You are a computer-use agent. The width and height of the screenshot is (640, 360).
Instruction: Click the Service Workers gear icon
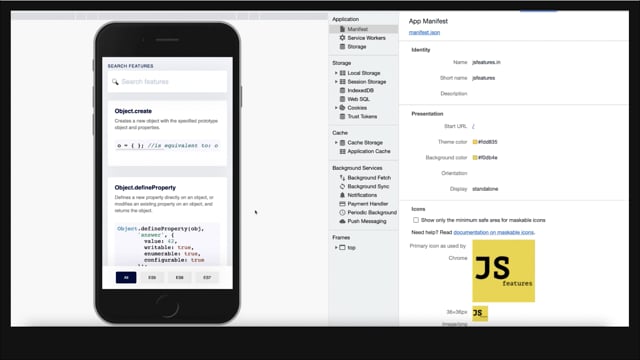click(342, 38)
